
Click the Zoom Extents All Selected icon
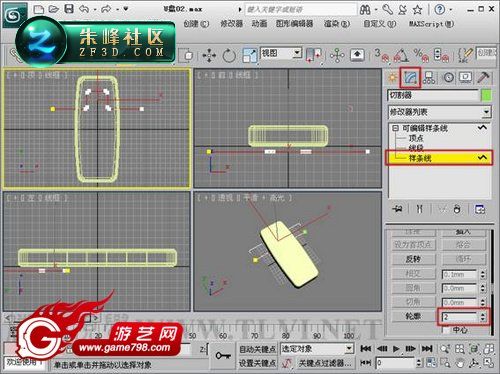point(474,349)
